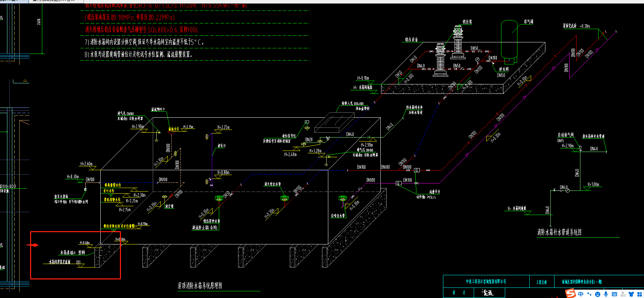Select the elevation label H+2.40m

(x=290, y=154)
